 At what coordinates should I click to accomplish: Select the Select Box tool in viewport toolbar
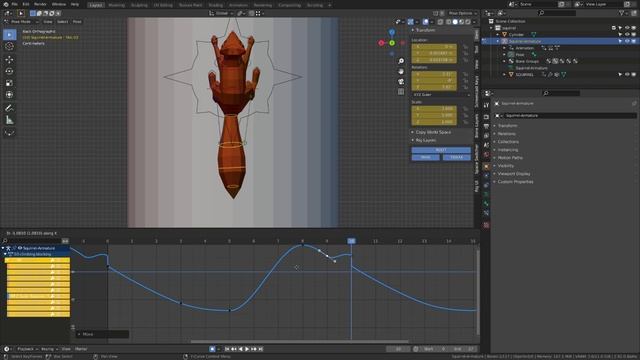click(9, 34)
